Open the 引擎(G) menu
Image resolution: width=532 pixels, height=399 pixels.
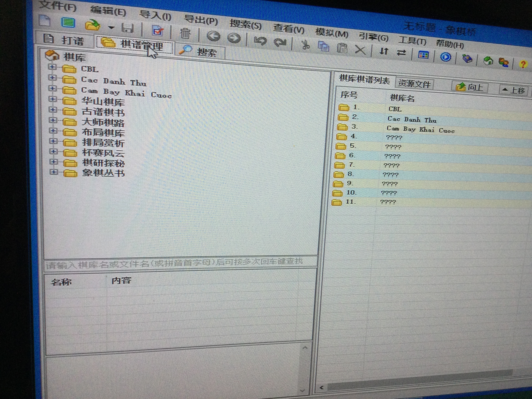[x=374, y=37]
